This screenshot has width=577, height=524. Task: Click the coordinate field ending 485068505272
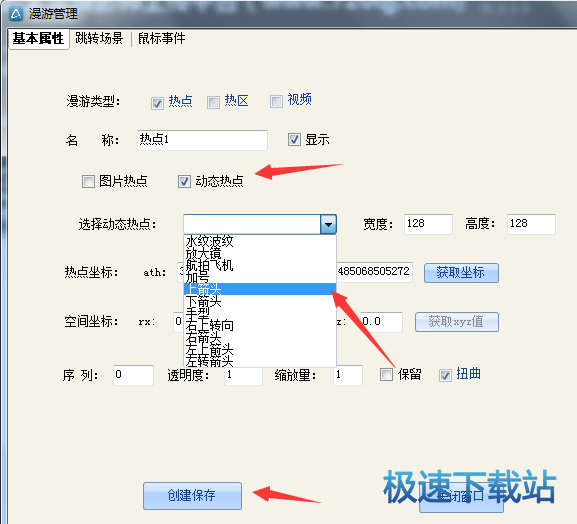pyautogui.click(x=375, y=272)
